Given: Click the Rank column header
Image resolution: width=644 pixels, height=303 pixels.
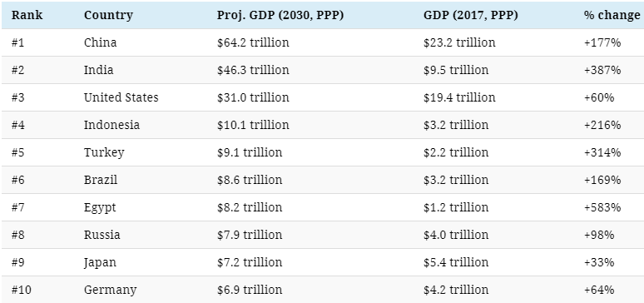Looking at the screenshot, I should (x=27, y=15).
